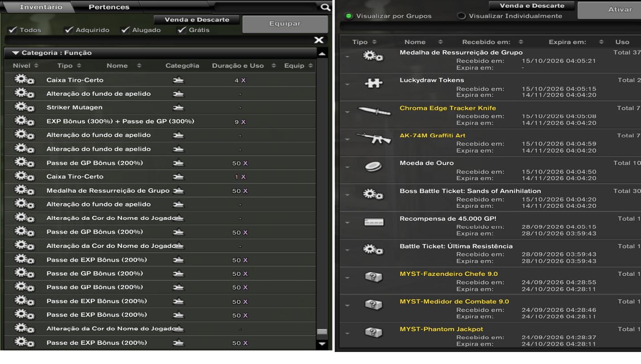Select Visualizar por Grupos radio option
641x364 pixels.
(349, 16)
